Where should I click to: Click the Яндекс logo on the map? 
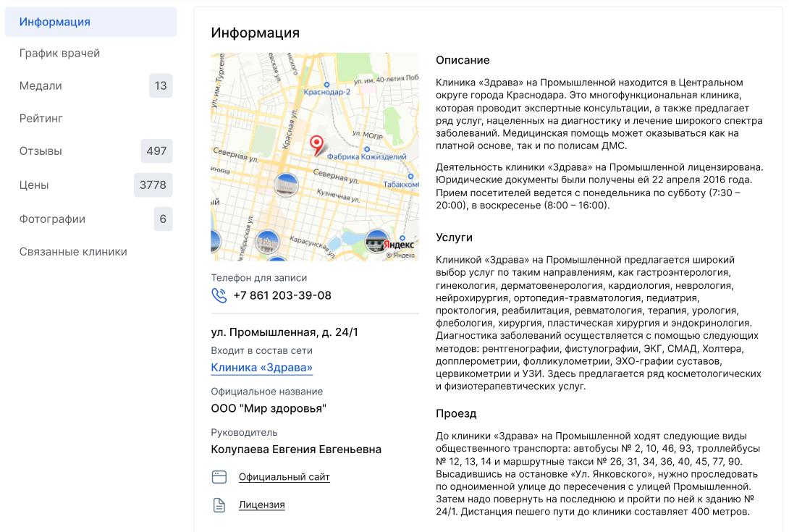coord(399,245)
